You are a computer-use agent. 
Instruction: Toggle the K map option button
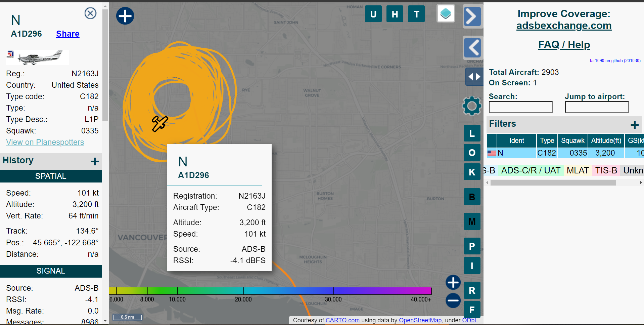(472, 172)
